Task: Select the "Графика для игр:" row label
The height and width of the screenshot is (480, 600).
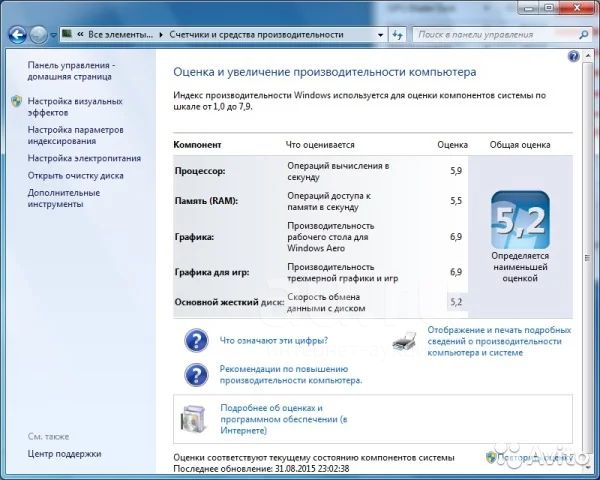Action: point(212,273)
